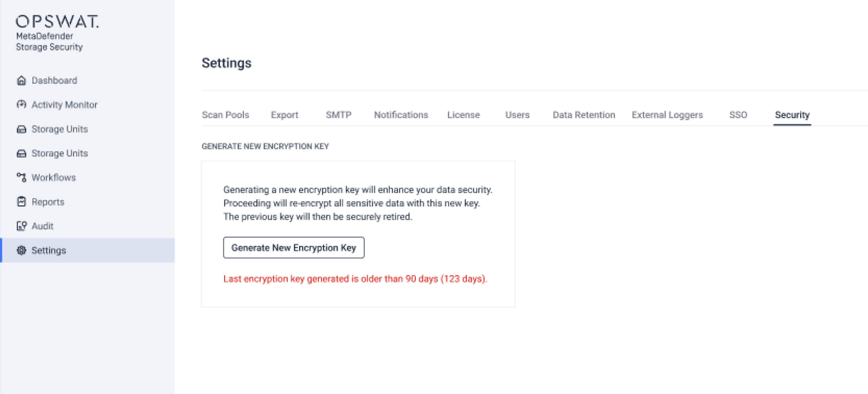The height and width of the screenshot is (394, 868).
Task: Select the Activity Monitor gauge icon
Action: [x=22, y=105]
